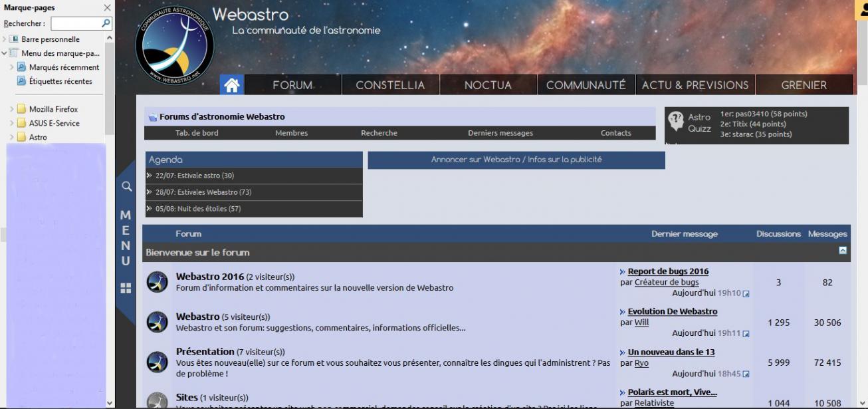Click Annoncer sur Webastro advertising banner
This screenshot has height=409, width=868.
[x=516, y=160]
